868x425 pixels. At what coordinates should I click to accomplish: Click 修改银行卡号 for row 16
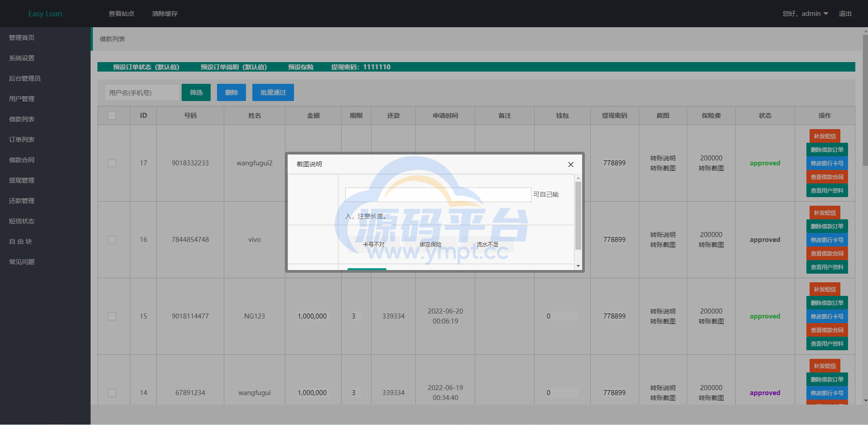pyautogui.click(x=827, y=240)
